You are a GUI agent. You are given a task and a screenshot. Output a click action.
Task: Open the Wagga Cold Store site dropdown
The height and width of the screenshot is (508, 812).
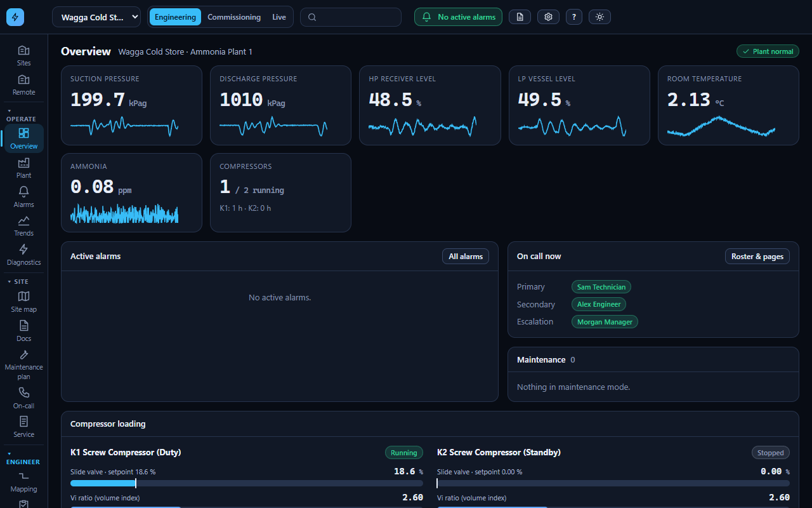click(x=96, y=17)
